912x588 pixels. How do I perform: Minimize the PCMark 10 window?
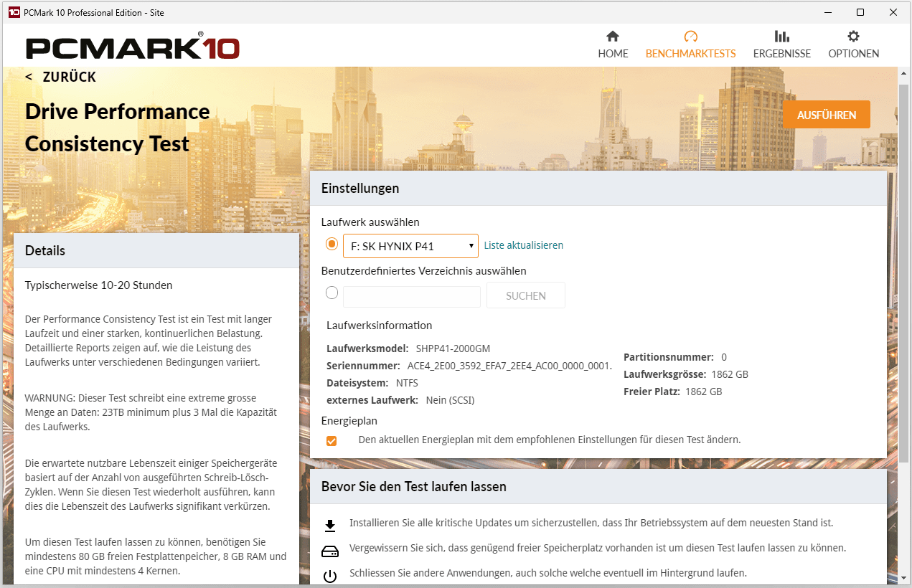click(x=827, y=12)
